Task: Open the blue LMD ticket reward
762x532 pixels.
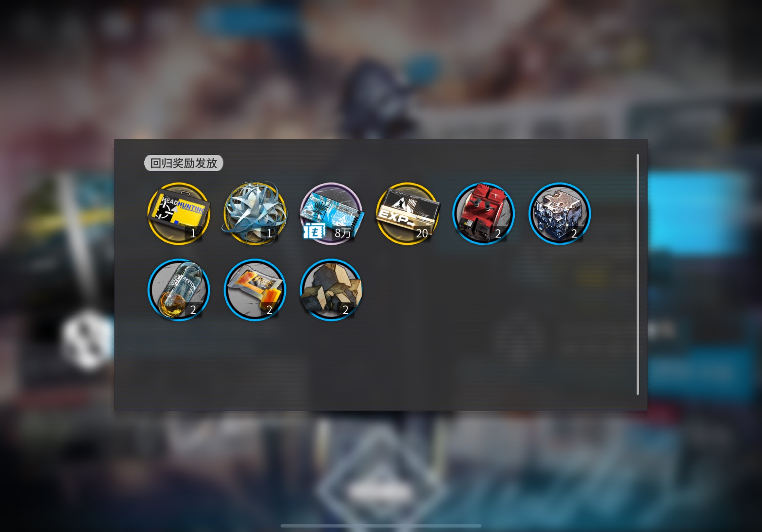Action: [331, 213]
